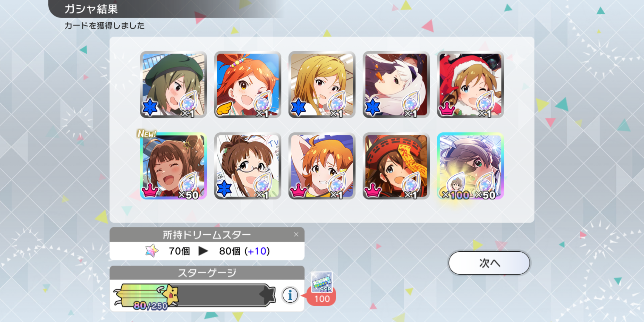Tap the pink crown icon on NEW card

(x=150, y=191)
